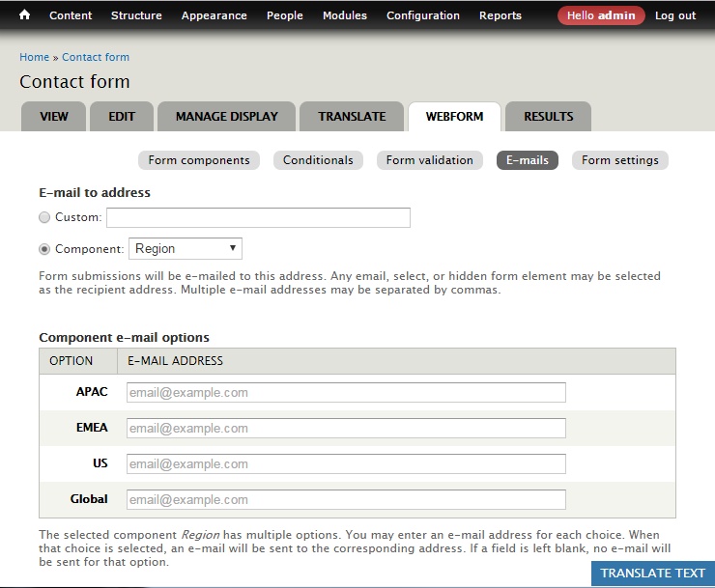Switch to the TRANSLATE tab
The image size is (715, 588).
[352, 117]
